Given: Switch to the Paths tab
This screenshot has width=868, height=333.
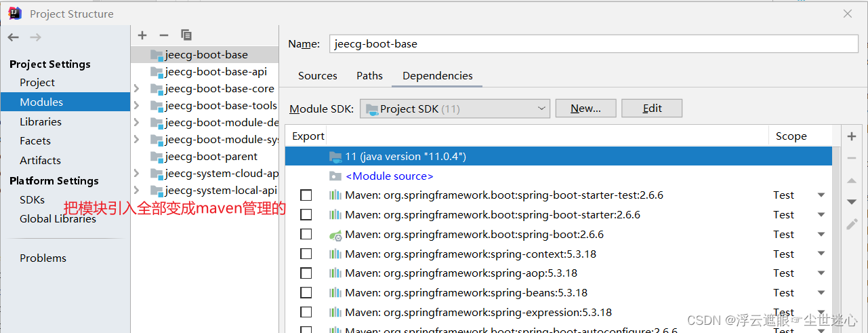Looking at the screenshot, I should tap(369, 76).
